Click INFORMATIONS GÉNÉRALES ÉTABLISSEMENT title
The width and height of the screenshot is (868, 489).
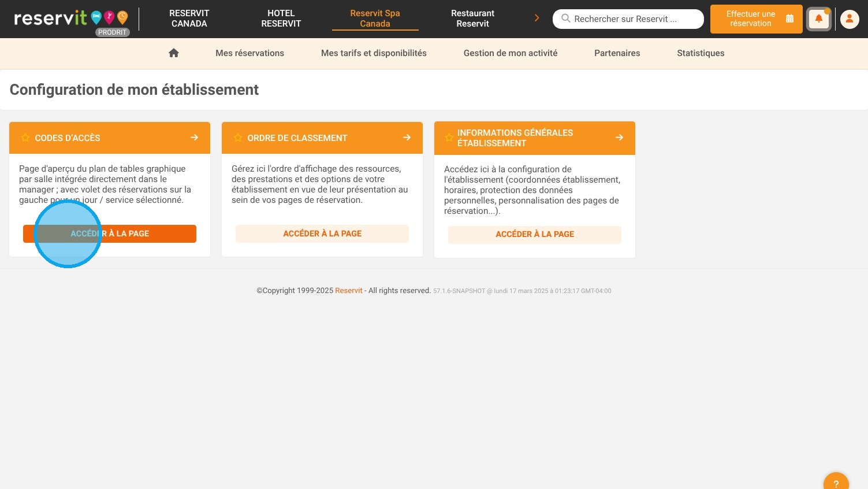(515, 138)
